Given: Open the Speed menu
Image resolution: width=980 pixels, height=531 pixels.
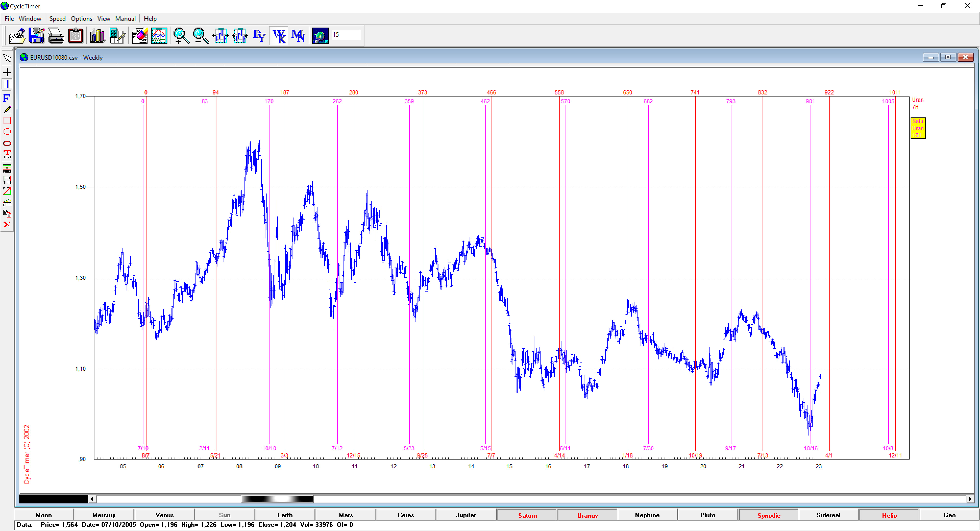Looking at the screenshot, I should (x=57, y=19).
